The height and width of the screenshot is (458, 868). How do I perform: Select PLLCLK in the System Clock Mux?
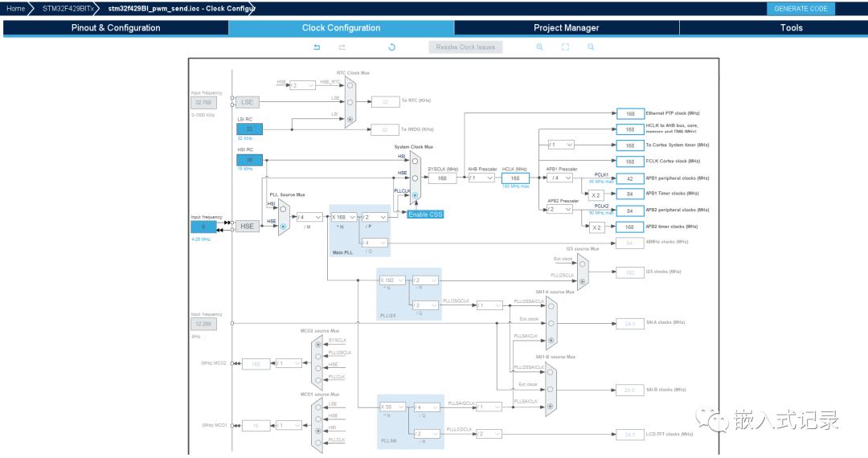pos(415,195)
